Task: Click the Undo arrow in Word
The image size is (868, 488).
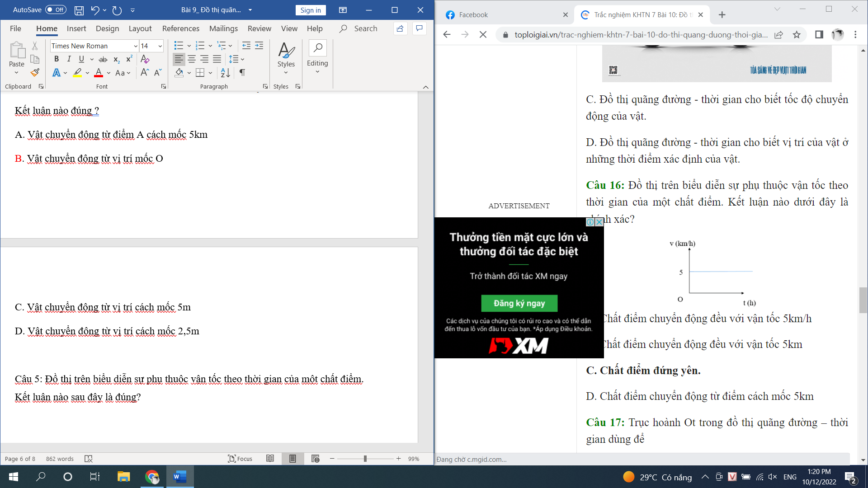Action: 94,10
